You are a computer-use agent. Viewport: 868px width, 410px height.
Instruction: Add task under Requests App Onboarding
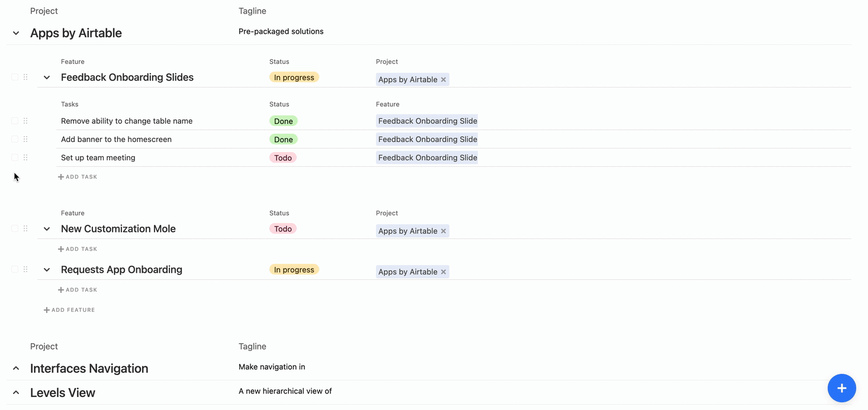click(x=78, y=290)
